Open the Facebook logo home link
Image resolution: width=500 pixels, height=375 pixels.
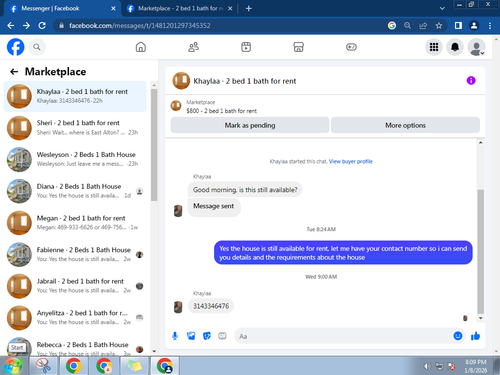(16, 47)
